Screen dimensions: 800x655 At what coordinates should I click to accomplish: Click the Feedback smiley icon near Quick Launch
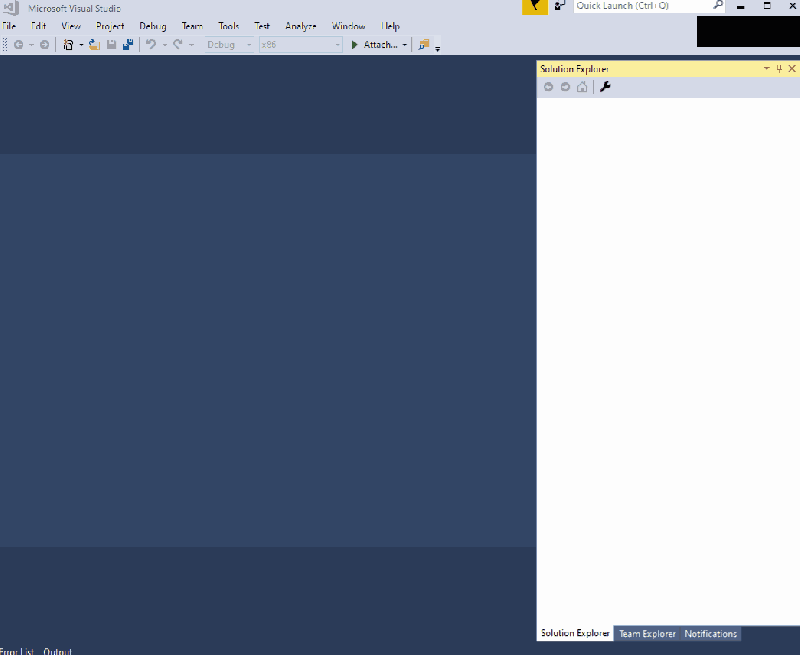559,6
